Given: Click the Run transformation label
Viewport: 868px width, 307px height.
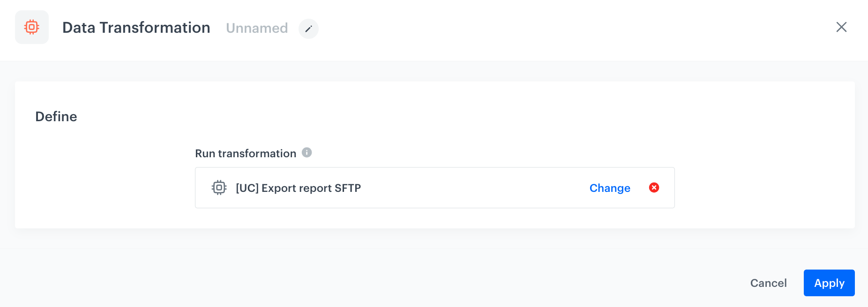Looking at the screenshot, I should tap(246, 153).
